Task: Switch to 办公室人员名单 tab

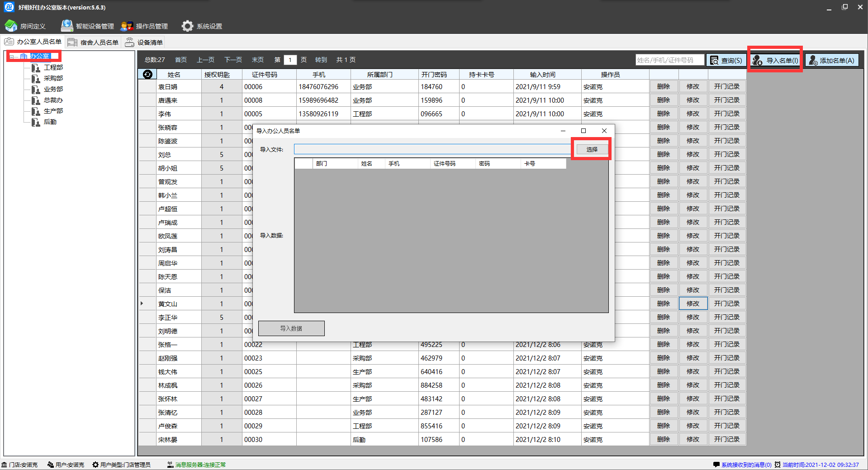Action: pos(33,42)
